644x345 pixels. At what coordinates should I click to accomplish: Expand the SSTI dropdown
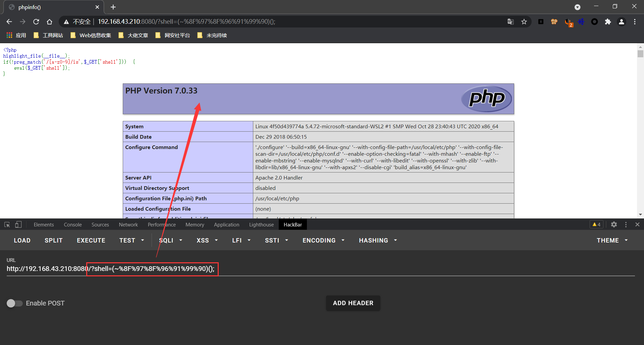[276, 240]
